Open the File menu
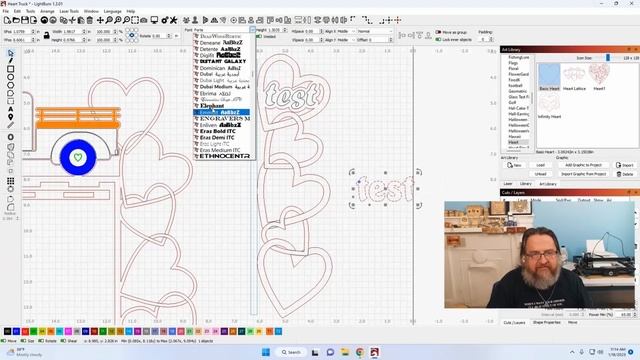The height and width of the screenshot is (360, 640). point(6,11)
